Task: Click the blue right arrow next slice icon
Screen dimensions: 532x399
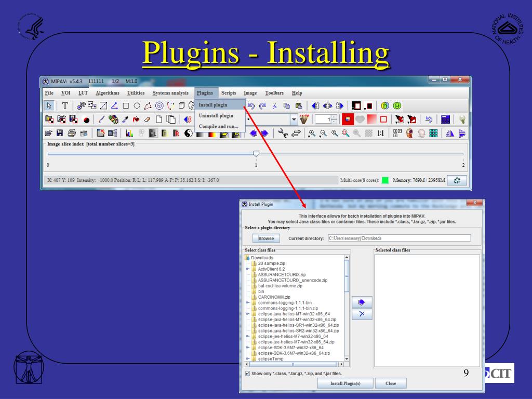Action: pos(264,134)
